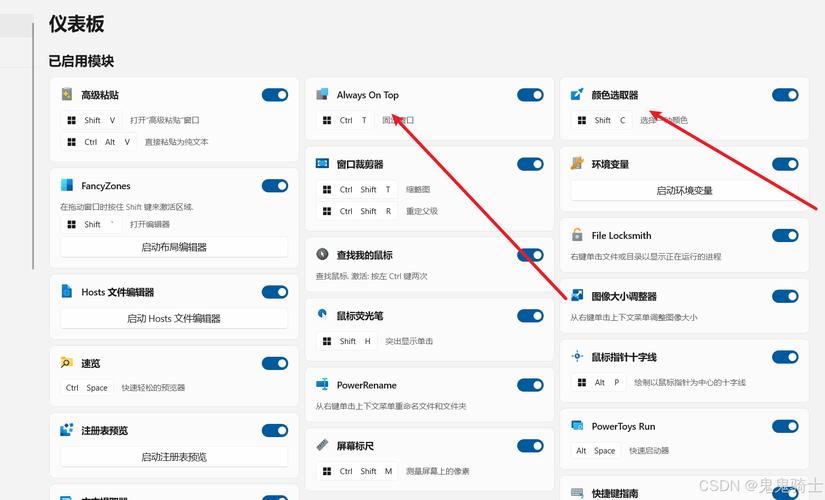Turn off the PowerToys Run switch

(786, 426)
